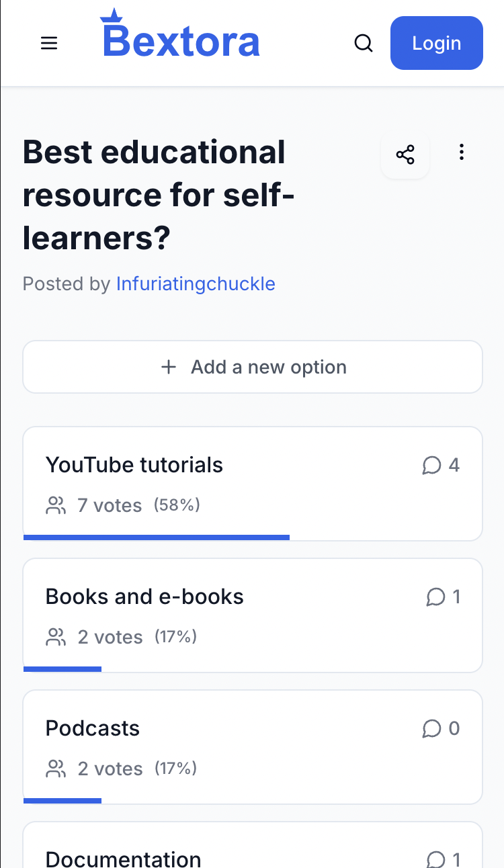Click the Login button
Screen dimensions: 504x868
point(437,43)
